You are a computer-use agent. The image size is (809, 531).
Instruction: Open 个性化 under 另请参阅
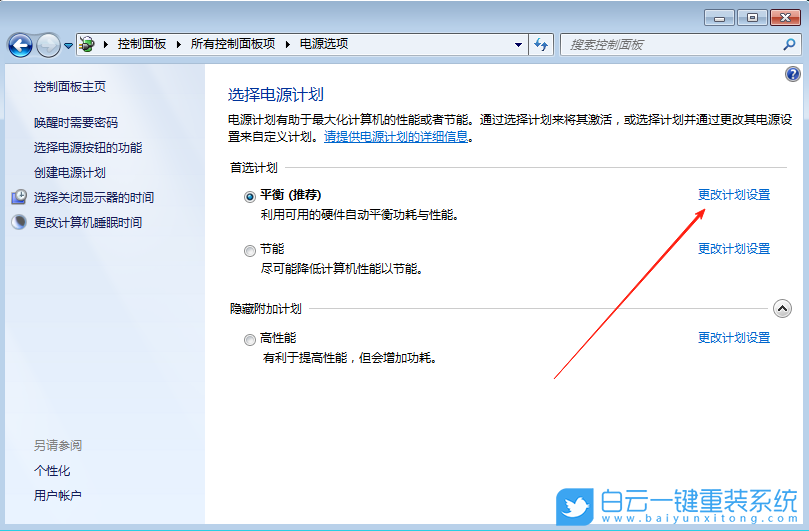[52, 471]
